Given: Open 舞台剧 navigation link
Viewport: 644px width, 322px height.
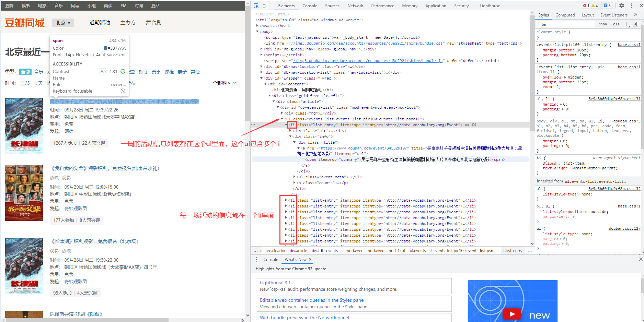Looking at the screenshot, I should (x=153, y=23).
